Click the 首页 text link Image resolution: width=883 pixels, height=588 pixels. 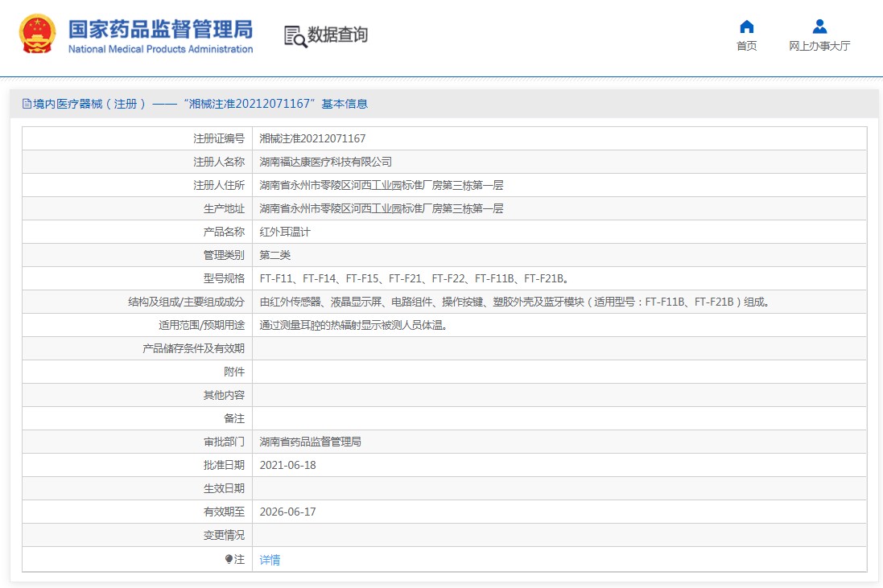[747, 46]
